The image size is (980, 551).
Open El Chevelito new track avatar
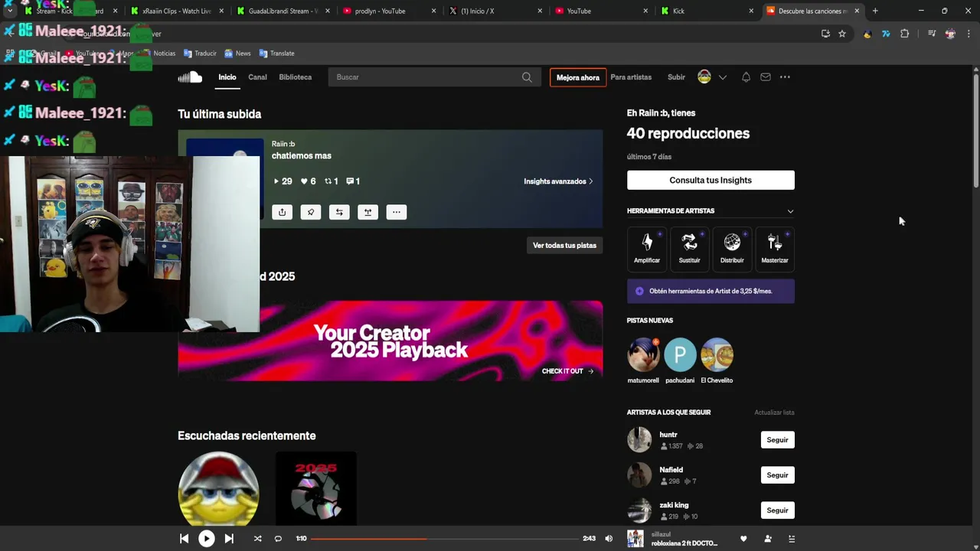point(717,355)
